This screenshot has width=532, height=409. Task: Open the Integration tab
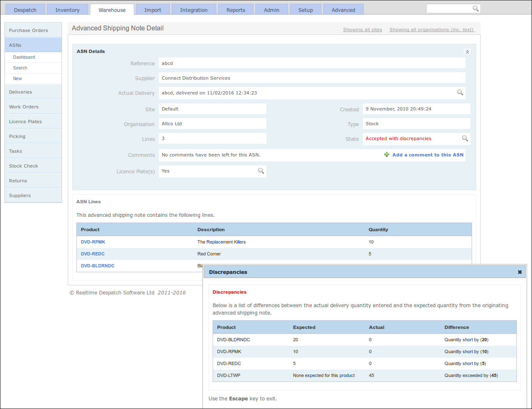pyautogui.click(x=194, y=10)
